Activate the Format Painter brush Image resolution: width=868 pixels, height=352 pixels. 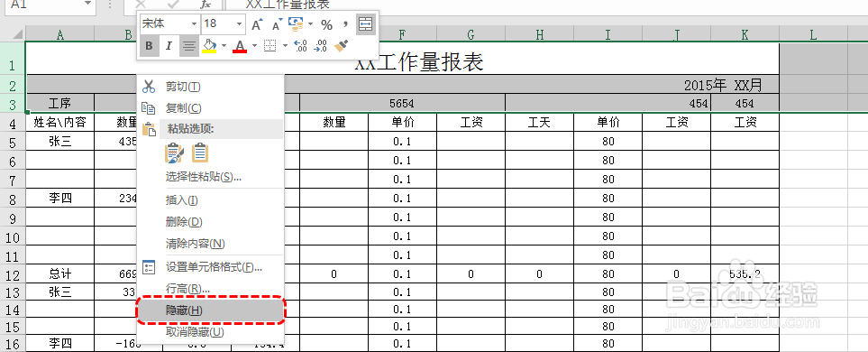pyautogui.click(x=341, y=45)
